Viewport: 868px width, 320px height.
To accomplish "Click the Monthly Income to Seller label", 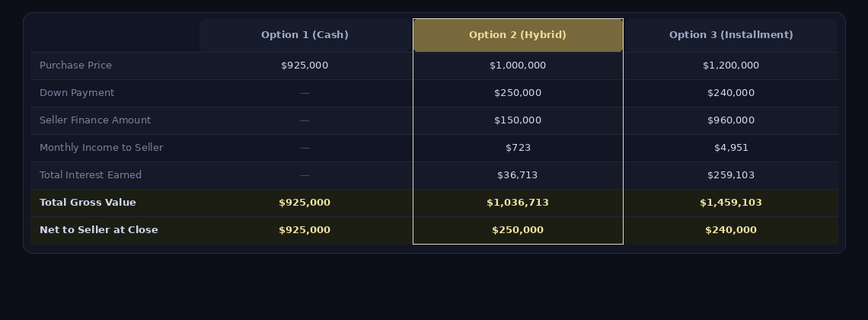I will click(x=101, y=148).
